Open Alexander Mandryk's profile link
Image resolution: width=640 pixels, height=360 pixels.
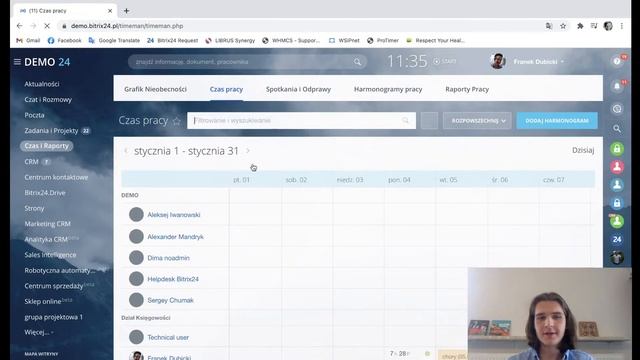click(176, 237)
